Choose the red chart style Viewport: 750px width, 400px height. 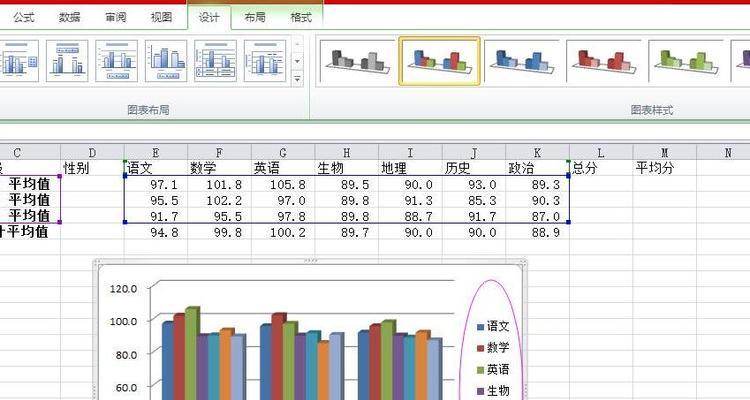(x=604, y=61)
